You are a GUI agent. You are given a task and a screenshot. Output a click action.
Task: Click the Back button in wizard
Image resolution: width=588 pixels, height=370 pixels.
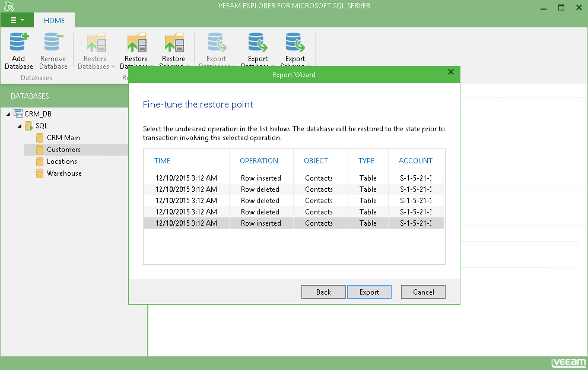coord(323,292)
